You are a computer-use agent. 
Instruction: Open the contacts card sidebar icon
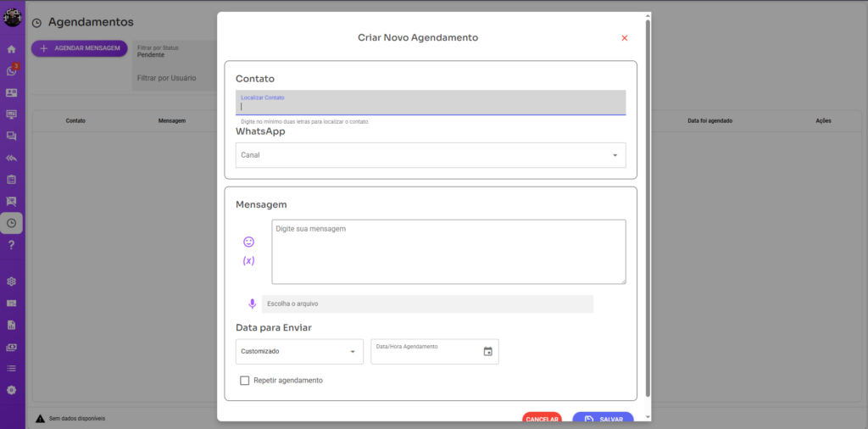point(11,92)
